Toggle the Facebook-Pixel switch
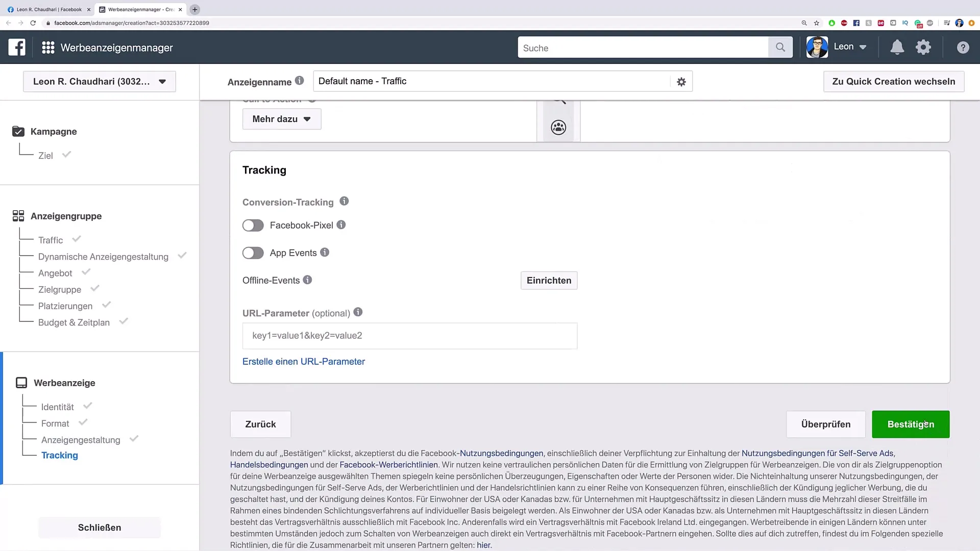Image resolution: width=980 pixels, height=551 pixels. 253,226
